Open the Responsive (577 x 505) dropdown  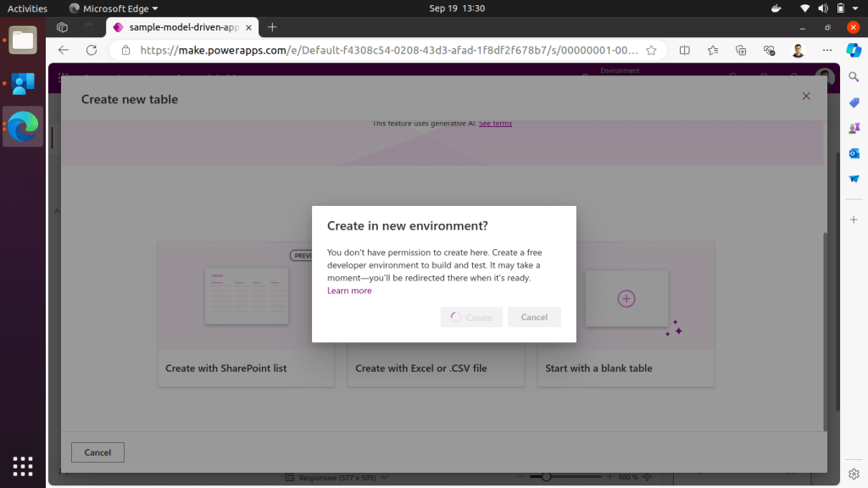coord(337,477)
